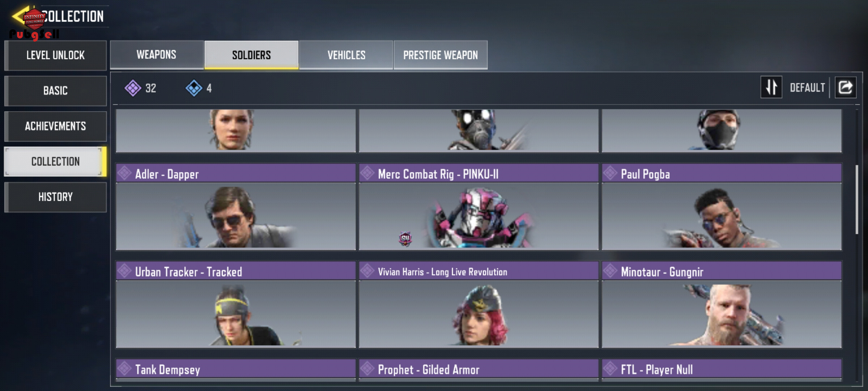The image size is (868, 391).
Task: Switch to the Vehicles tab
Action: coord(346,55)
